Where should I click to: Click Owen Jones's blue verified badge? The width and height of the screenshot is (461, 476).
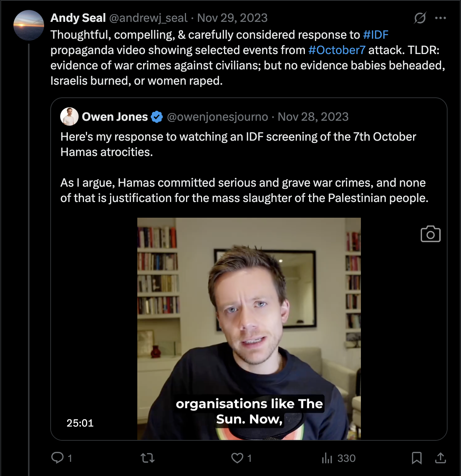157,117
